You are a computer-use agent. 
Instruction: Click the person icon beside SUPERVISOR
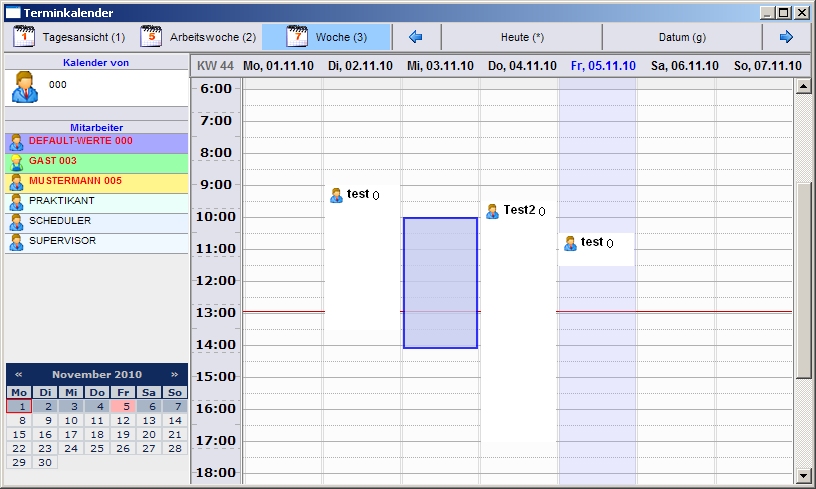coord(16,242)
